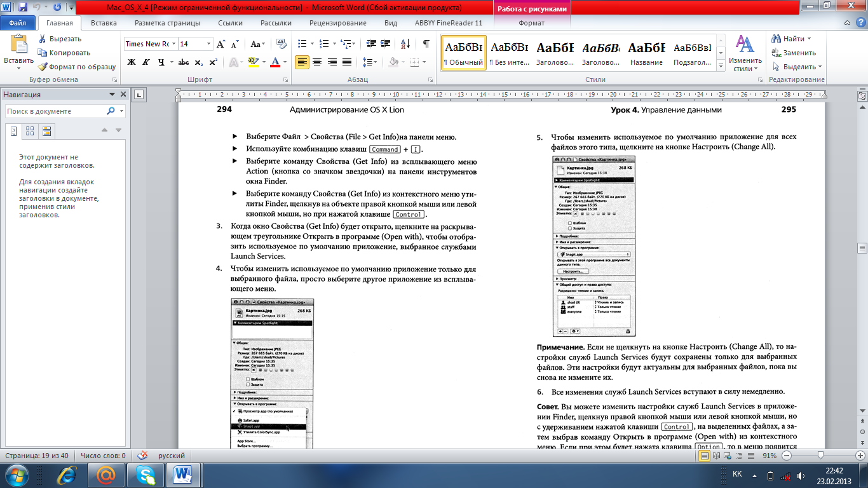Align text left

[302, 62]
